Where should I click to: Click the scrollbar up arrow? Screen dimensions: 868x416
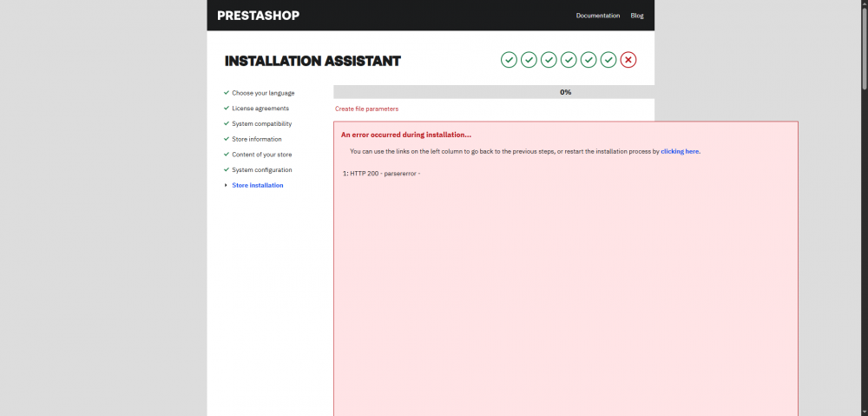[x=865, y=3]
